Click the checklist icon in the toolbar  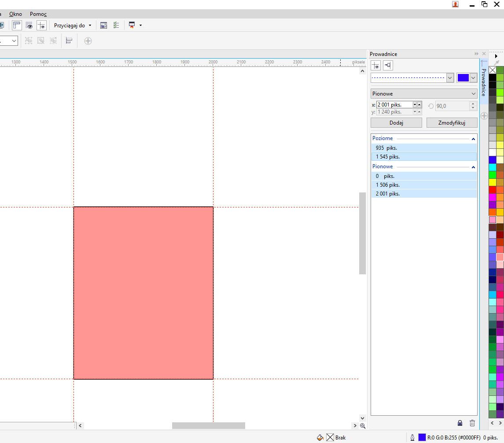pos(116,26)
